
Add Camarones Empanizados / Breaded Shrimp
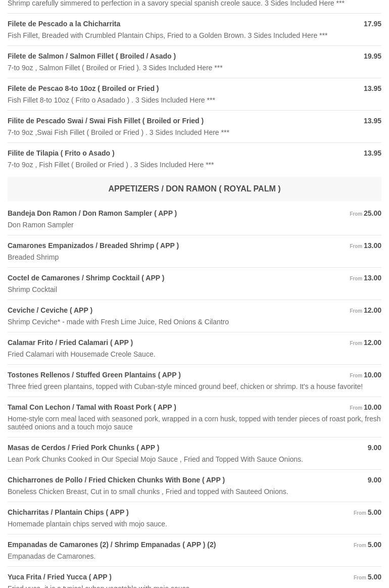click(x=93, y=246)
